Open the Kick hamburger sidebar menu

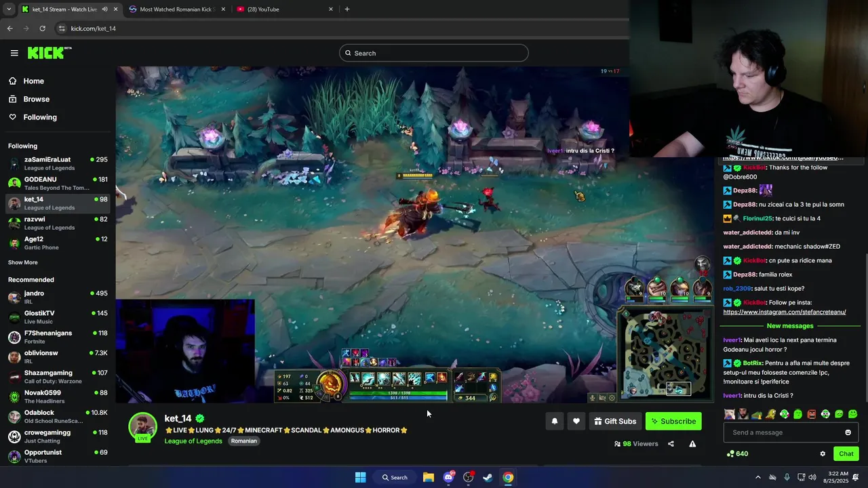(14, 53)
